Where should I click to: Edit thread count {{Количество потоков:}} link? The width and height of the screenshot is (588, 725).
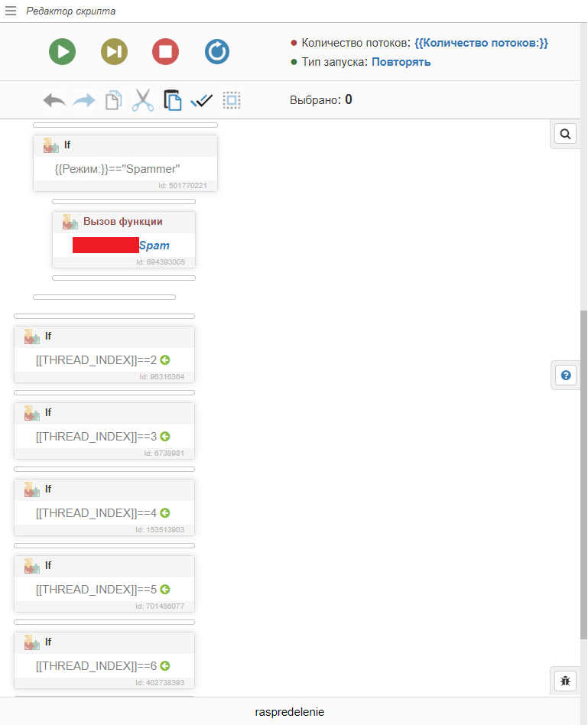481,43
